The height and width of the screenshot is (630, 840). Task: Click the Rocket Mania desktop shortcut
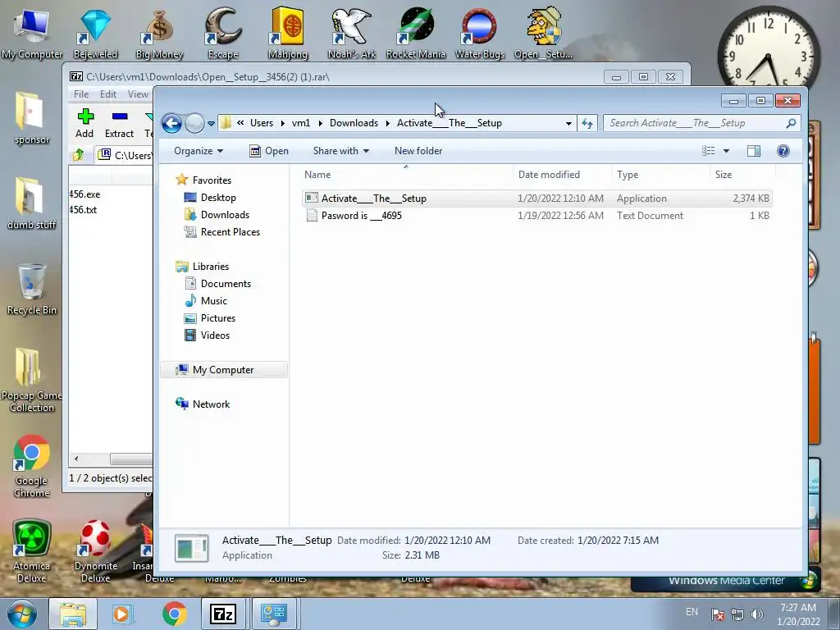pos(416,34)
